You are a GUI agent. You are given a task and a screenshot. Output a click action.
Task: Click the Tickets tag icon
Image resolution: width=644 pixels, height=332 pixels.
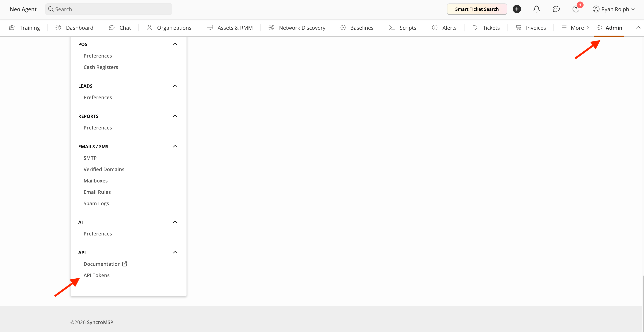(x=475, y=28)
